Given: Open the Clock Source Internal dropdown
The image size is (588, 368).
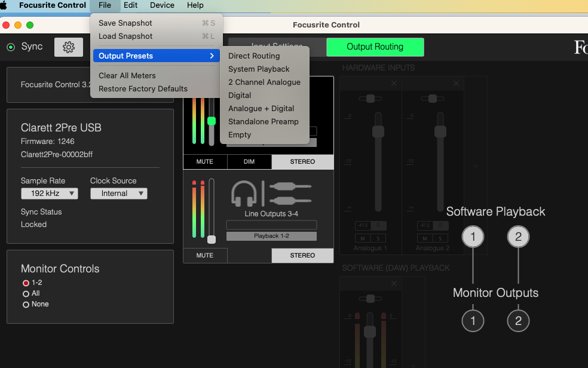Looking at the screenshot, I should [x=119, y=194].
